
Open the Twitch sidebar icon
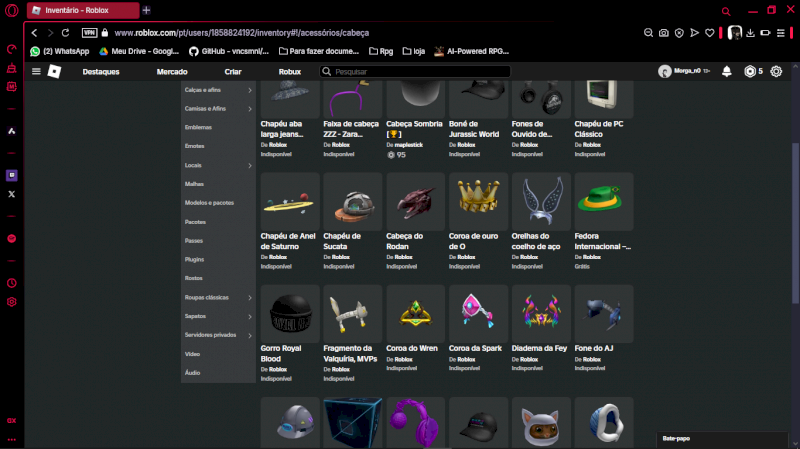pyautogui.click(x=11, y=175)
